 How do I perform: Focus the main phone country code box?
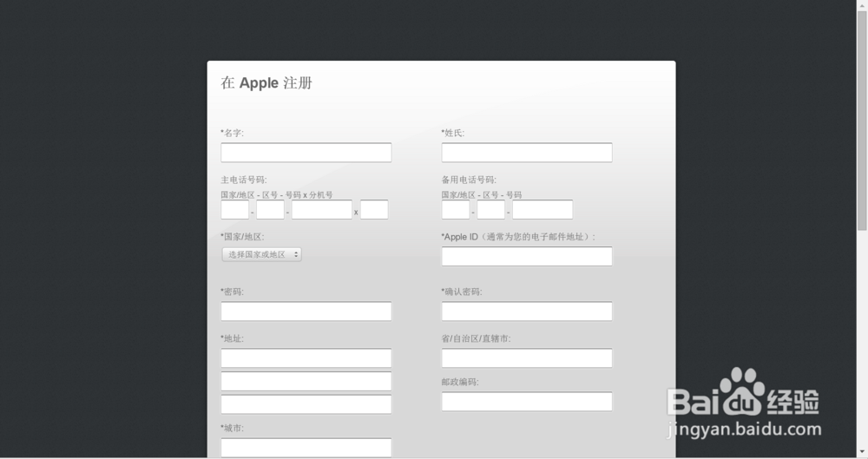tap(234, 210)
